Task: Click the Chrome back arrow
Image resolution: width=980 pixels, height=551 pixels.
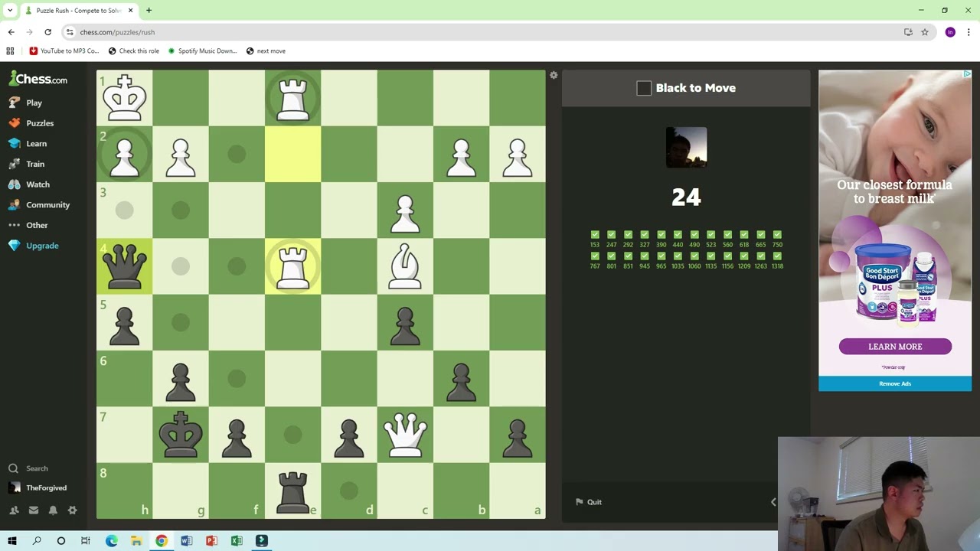Action: [11, 32]
